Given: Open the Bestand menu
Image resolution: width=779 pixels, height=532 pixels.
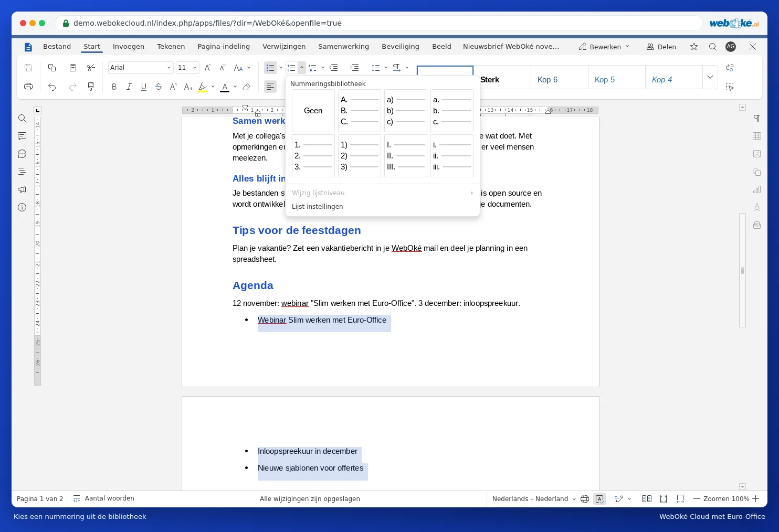Looking at the screenshot, I should (x=57, y=47).
